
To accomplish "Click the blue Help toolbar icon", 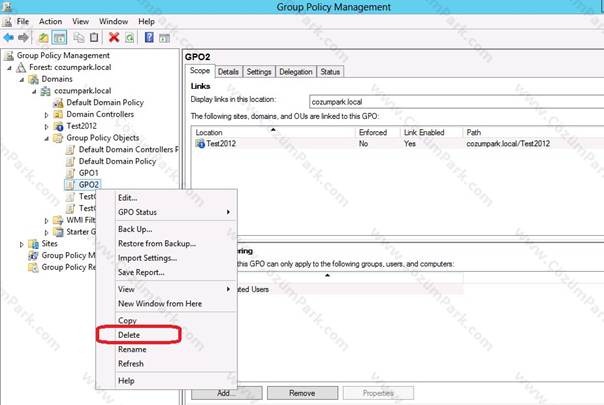I will click(x=149, y=37).
